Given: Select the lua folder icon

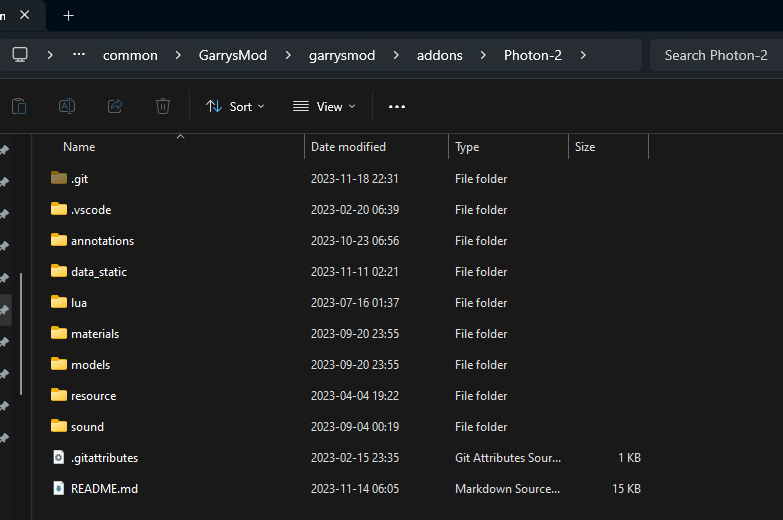Looking at the screenshot, I should click(x=59, y=302).
